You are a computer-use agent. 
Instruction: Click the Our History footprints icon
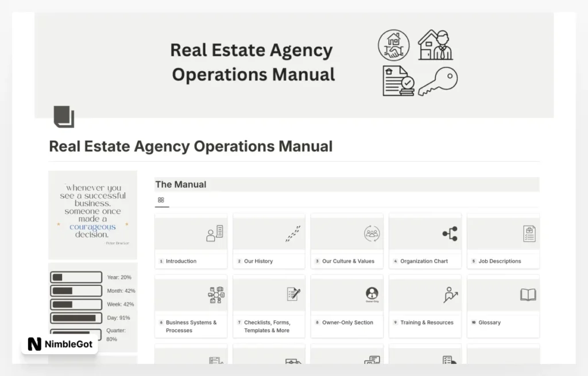tap(293, 233)
